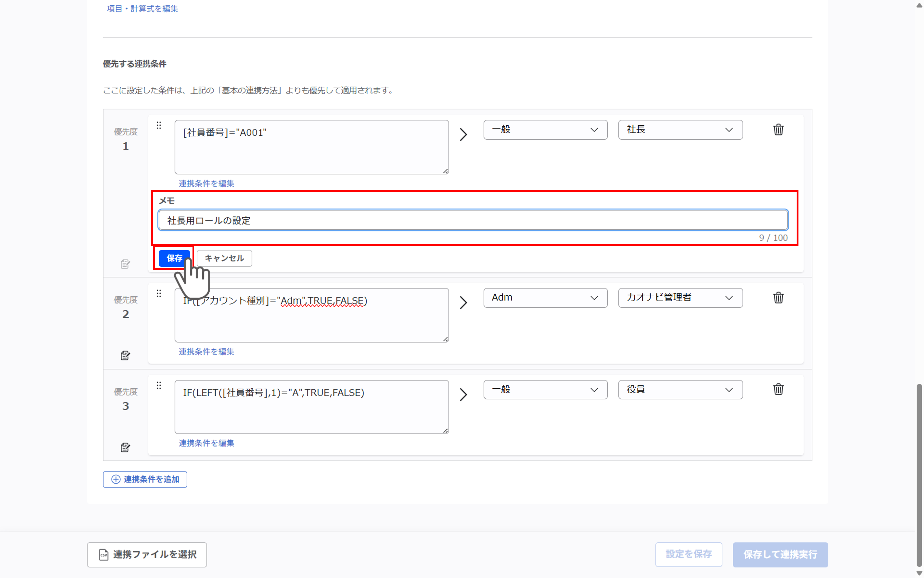Click the CSV file icon in 連携ファイルを選択
Image resolution: width=924 pixels, height=578 pixels.
tap(103, 554)
